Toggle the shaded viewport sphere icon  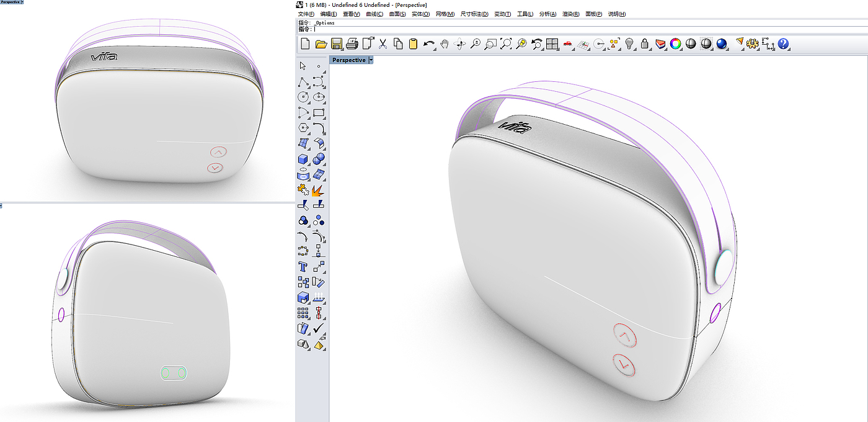pyautogui.click(x=691, y=43)
